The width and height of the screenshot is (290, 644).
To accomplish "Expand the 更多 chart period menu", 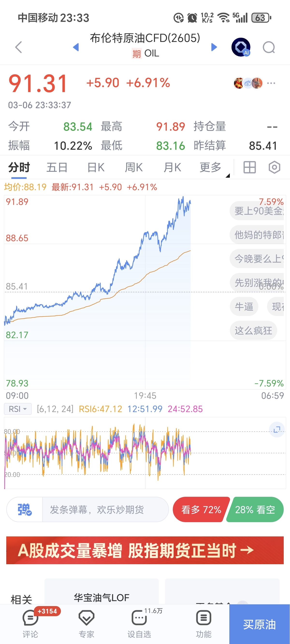I will click(210, 167).
